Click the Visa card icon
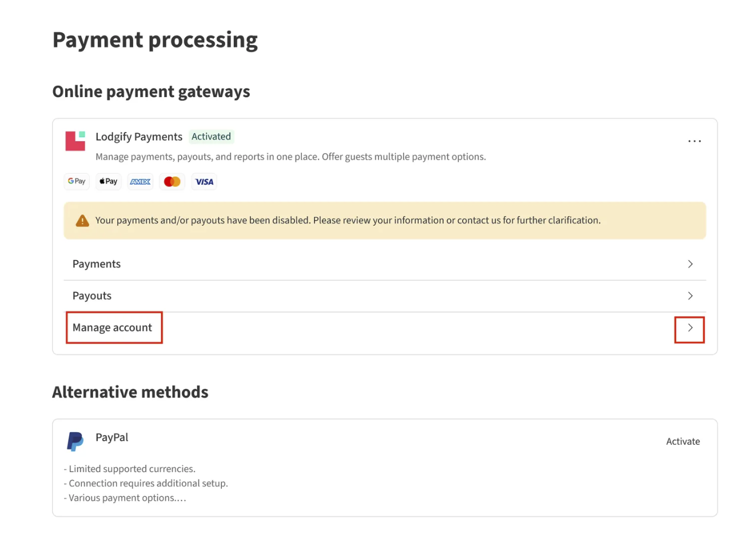The width and height of the screenshot is (756, 535). [204, 182]
